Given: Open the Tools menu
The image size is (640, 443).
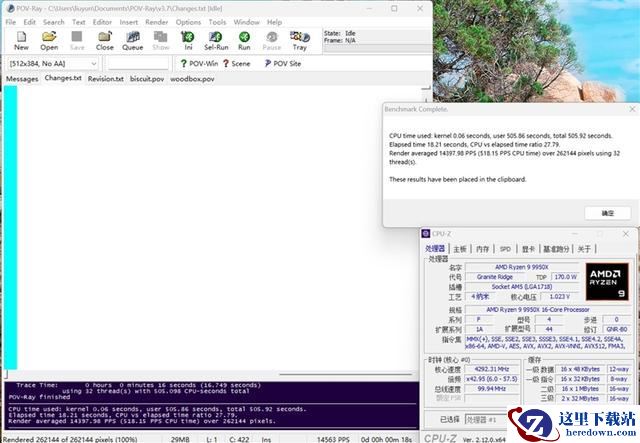Looking at the screenshot, I should 217,22.
